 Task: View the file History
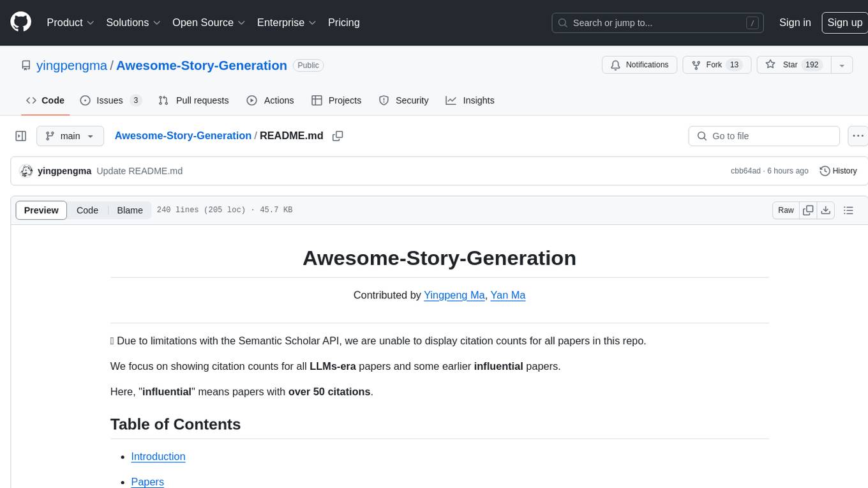click(x=838, y=171)
